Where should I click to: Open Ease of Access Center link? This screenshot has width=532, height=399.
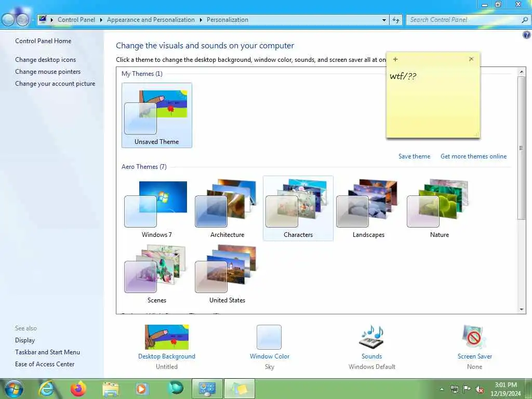[45, 364]
